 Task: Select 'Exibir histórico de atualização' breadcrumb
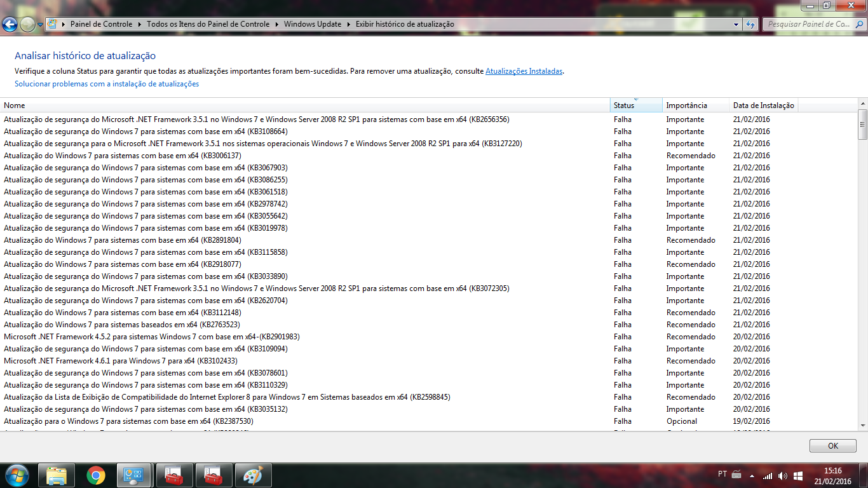click(405, 24)
